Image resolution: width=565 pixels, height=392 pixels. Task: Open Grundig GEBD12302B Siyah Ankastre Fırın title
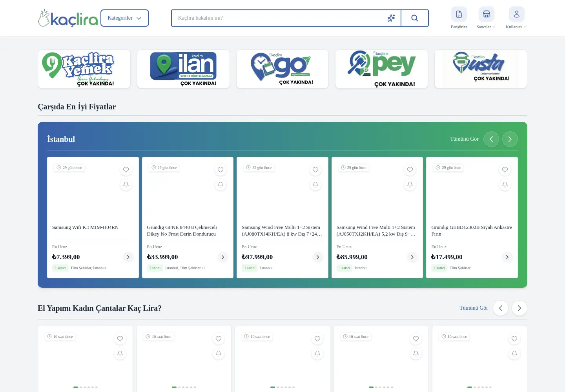click(472, 230)
